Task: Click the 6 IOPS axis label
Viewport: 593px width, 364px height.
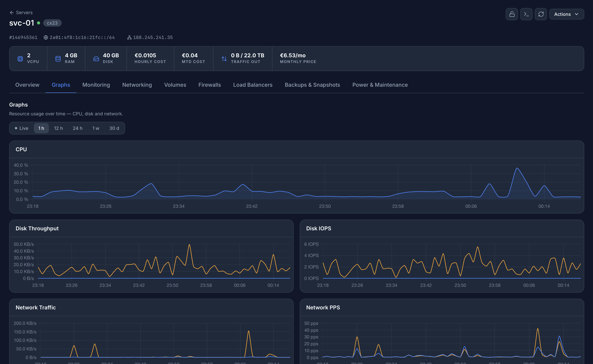Action: [311, 244]
